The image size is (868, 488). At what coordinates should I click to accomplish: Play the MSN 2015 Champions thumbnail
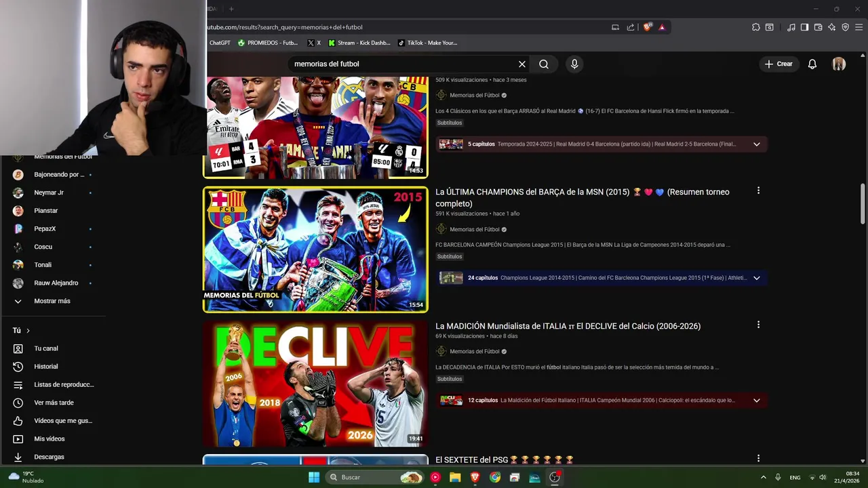pyautogui.click(x=315, y=249)
